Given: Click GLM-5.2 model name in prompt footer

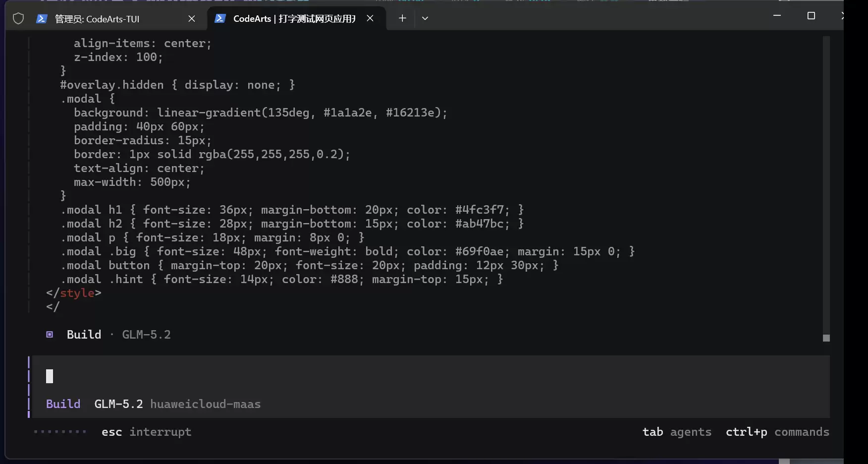Looking at the screenshot, I should click(119, 404).
